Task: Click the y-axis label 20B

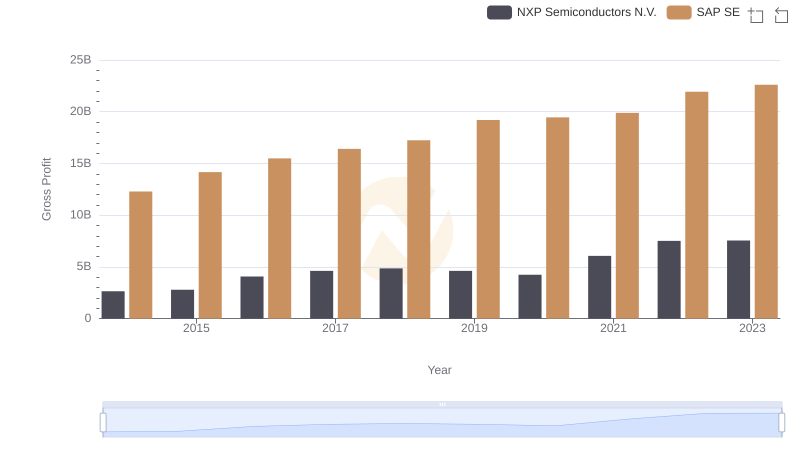Action: [81, 112]
